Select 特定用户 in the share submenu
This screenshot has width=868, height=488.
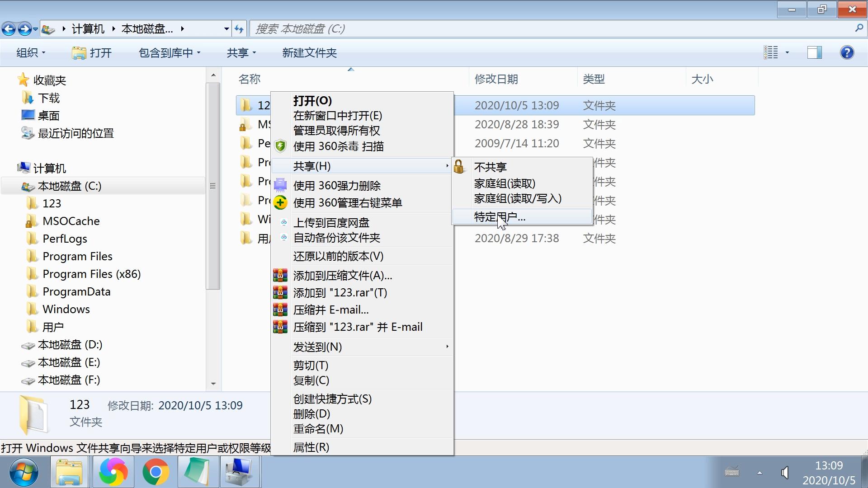pos(500,217)
